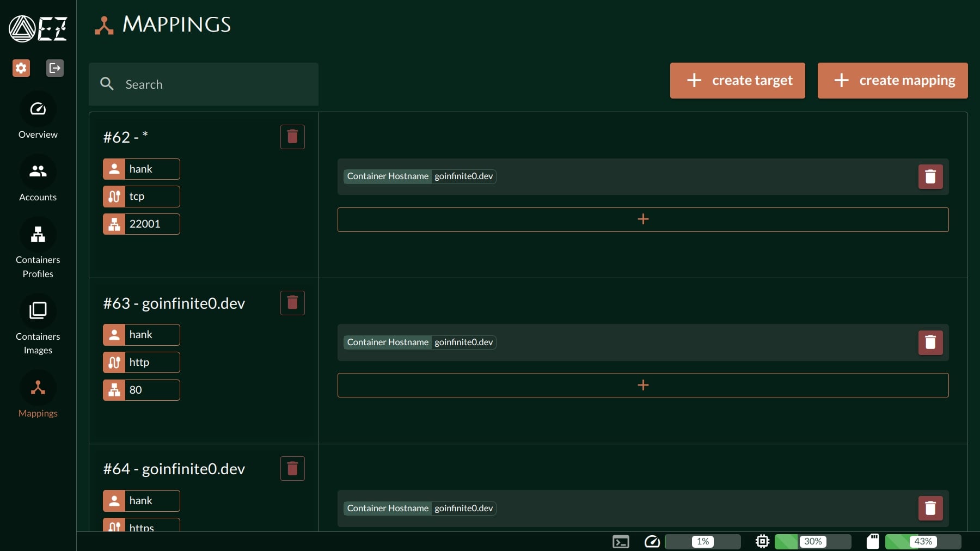Open the terminal icon in status bar

click(x=621, y=542)
